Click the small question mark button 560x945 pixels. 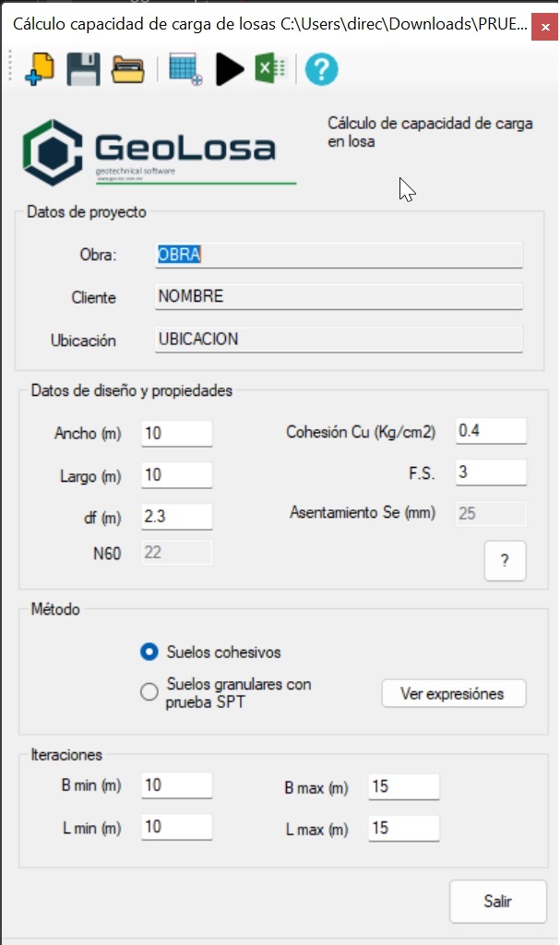tap(505, 561)
